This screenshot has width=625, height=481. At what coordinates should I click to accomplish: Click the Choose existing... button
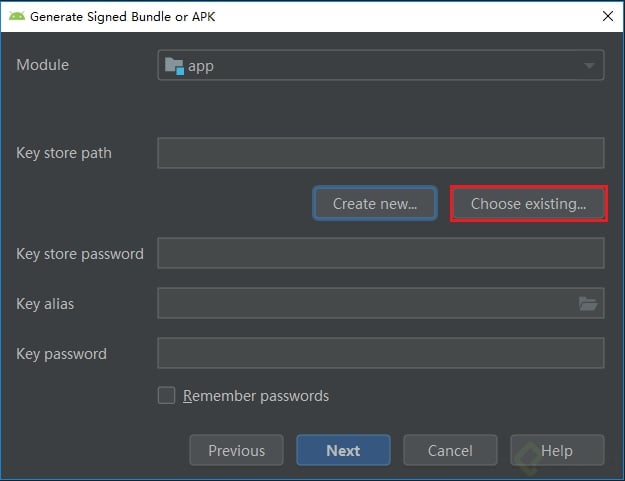pos(528,203)
